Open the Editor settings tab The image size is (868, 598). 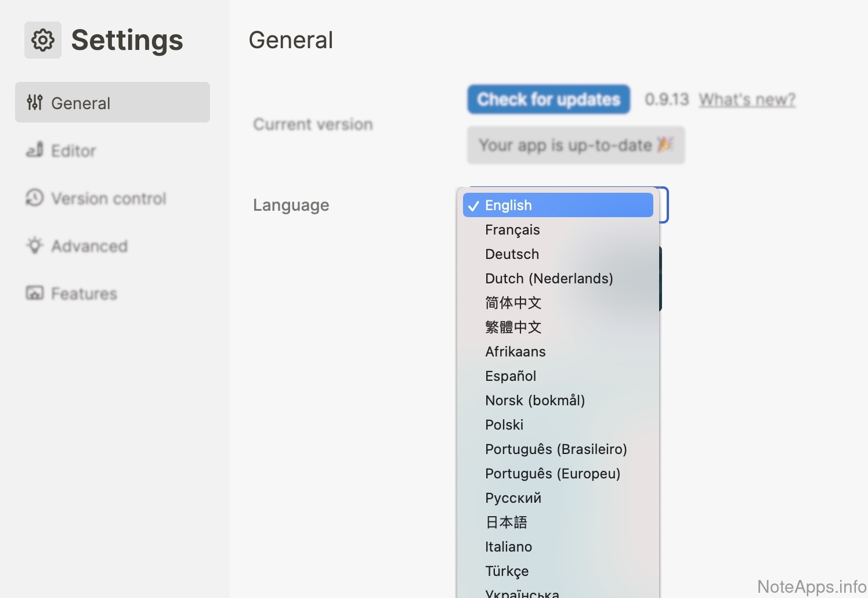73,151
